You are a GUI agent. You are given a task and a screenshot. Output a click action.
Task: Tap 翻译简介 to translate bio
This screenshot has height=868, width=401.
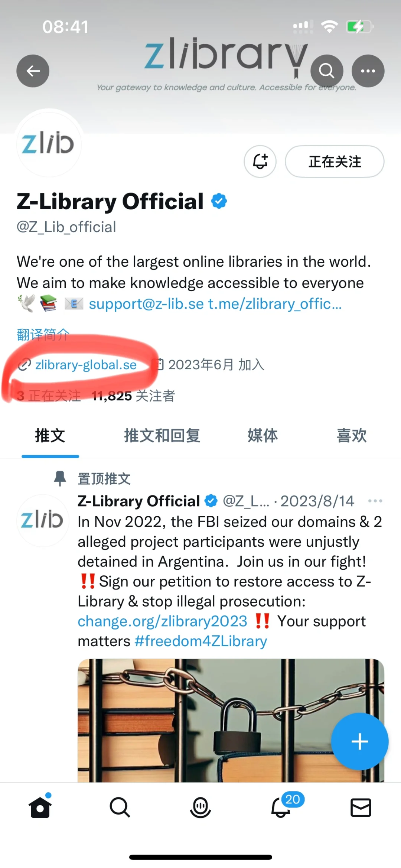[x=43, y=335]
